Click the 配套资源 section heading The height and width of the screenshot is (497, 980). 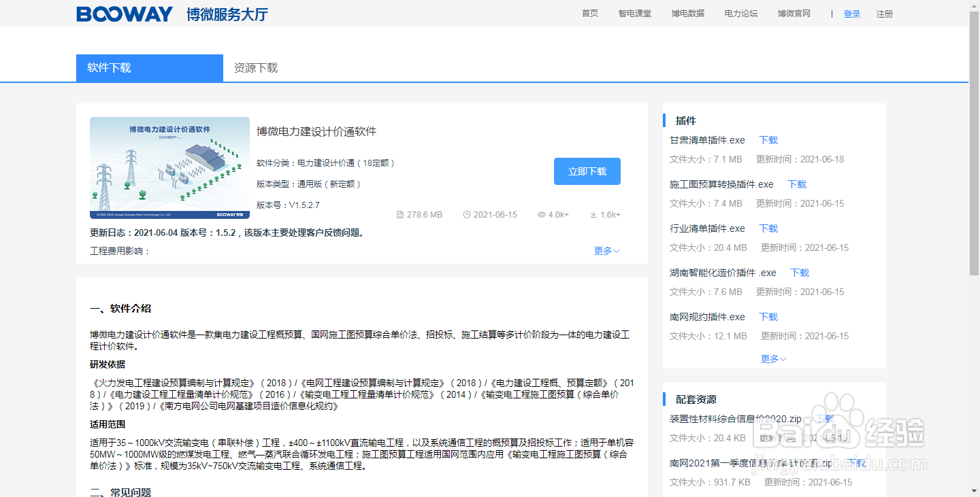pos(696,400)
